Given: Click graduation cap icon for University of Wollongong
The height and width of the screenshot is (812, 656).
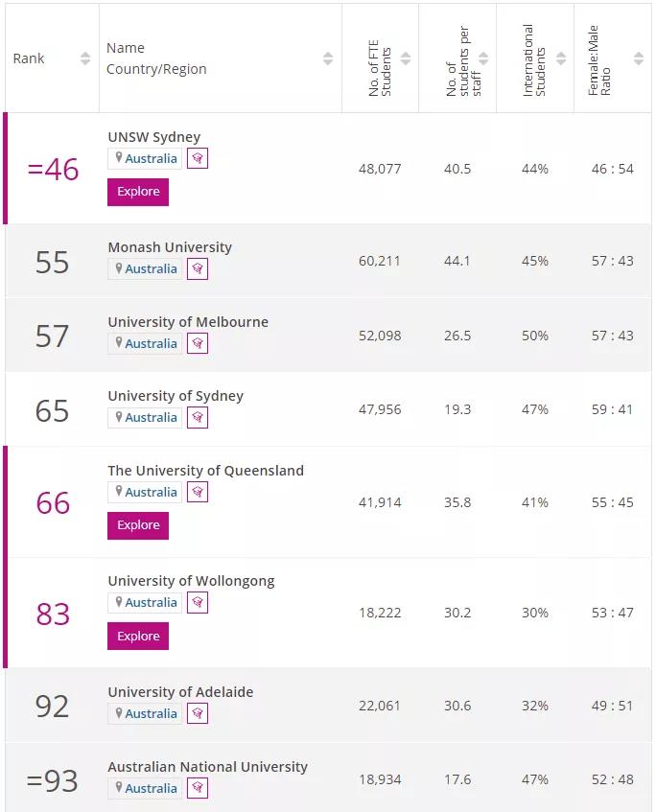Looking at the screenshot, I should click(x=198, y=603).
